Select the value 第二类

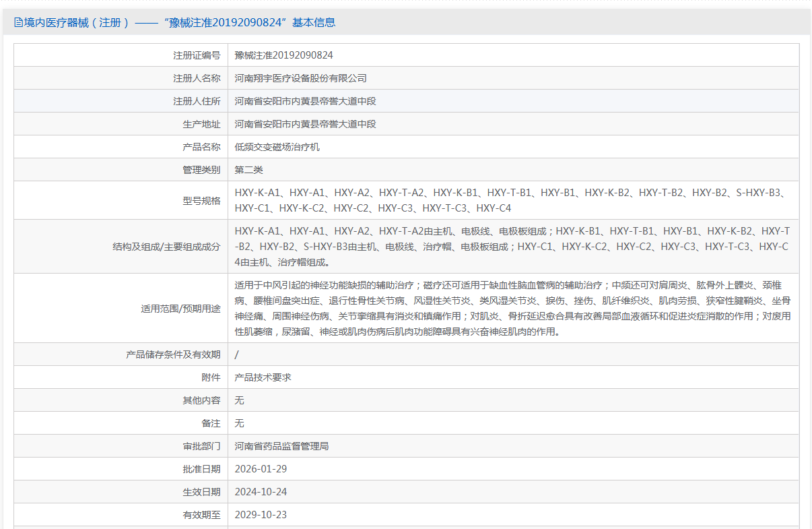(x=248, y=170)
